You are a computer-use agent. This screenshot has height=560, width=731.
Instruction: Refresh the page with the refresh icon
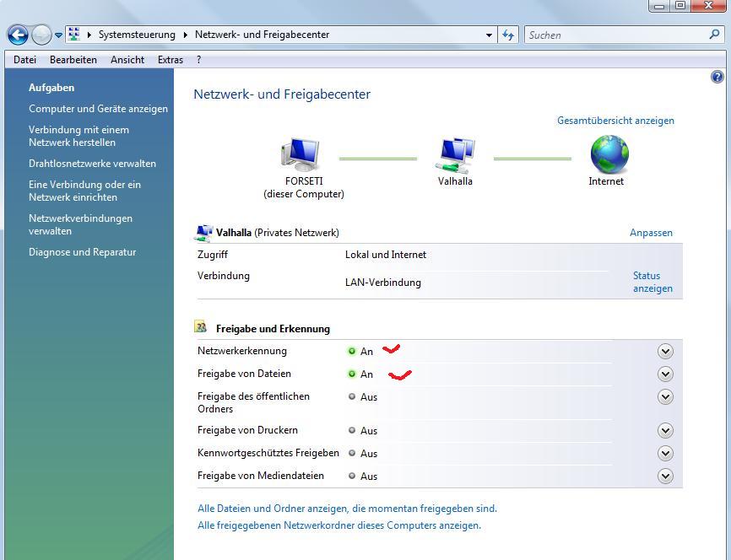tap(508, 35)
